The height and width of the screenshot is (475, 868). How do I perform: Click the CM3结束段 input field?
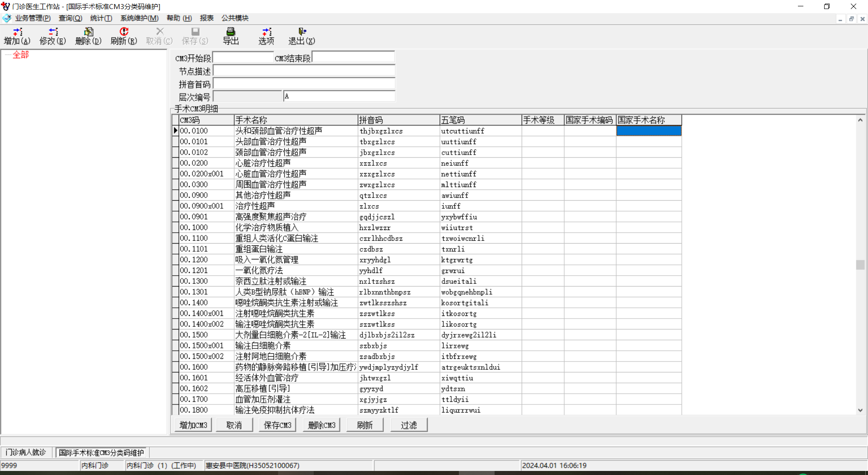(x=354, y=57)
